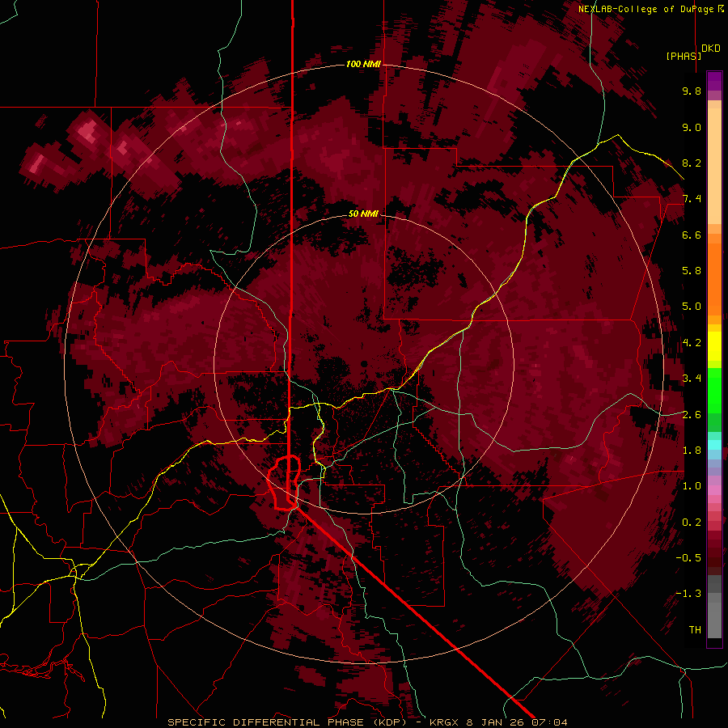This screenshot has width=728, height=728.
Task: Pick the pink segment of the color bar
Action: click(714, 490)
